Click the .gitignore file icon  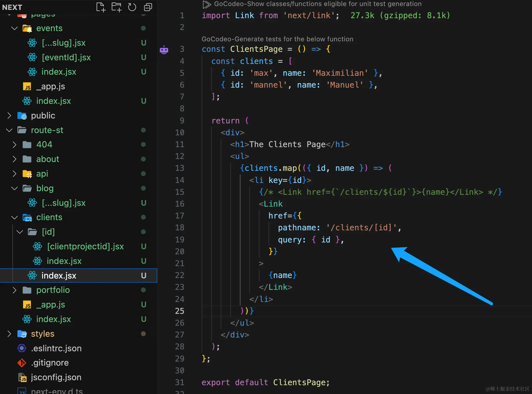[21, 363]
